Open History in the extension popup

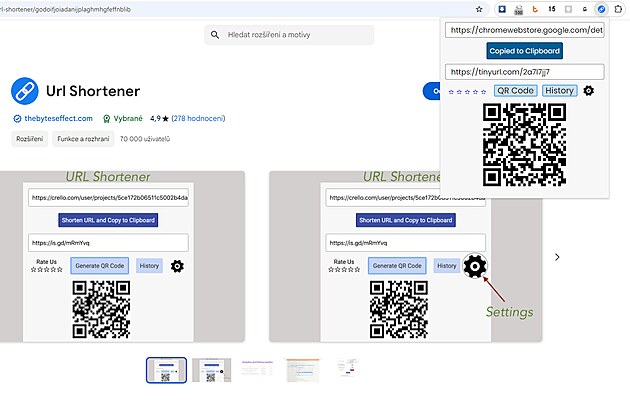[x=560, y=91]
